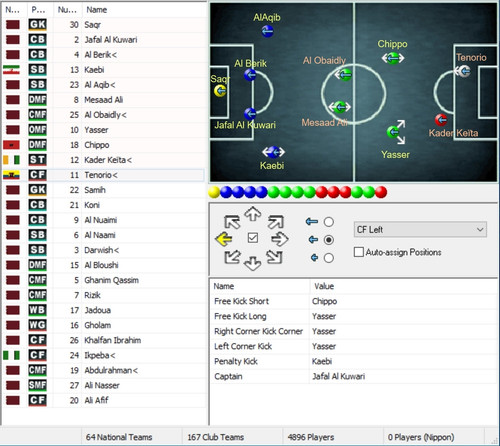The width and height of the screenshot is (500, 446).
Task: Select player Mesaad Ali in the list
Action: [x=103, y=100]
